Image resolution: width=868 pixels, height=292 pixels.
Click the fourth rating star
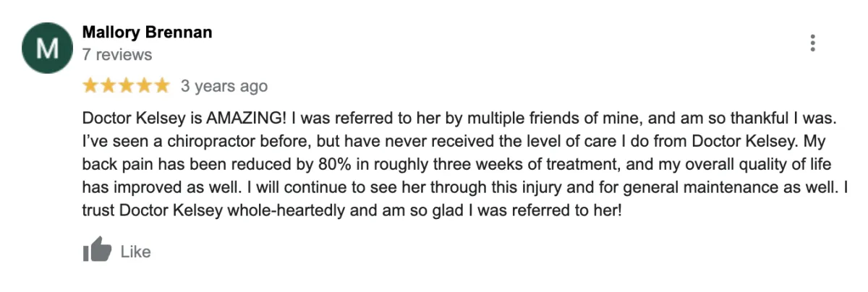[144, 86]
